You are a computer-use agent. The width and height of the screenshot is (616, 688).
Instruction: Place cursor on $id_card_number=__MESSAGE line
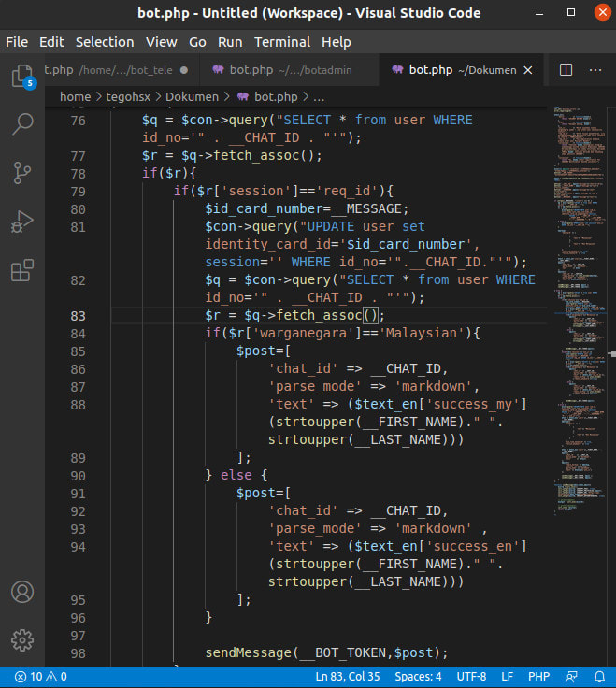(x=307, y=208)
